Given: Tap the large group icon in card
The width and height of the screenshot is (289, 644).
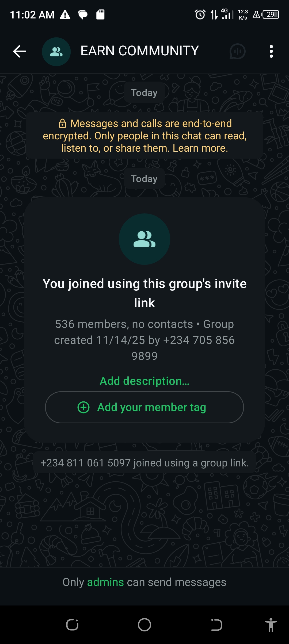Looking at the screenshot, I should tap(144, 239).
